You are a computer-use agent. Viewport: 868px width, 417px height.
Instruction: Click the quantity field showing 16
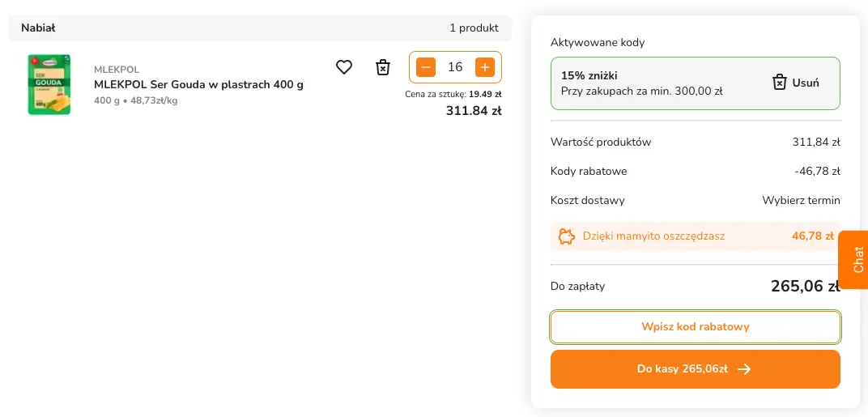point(455,67)
